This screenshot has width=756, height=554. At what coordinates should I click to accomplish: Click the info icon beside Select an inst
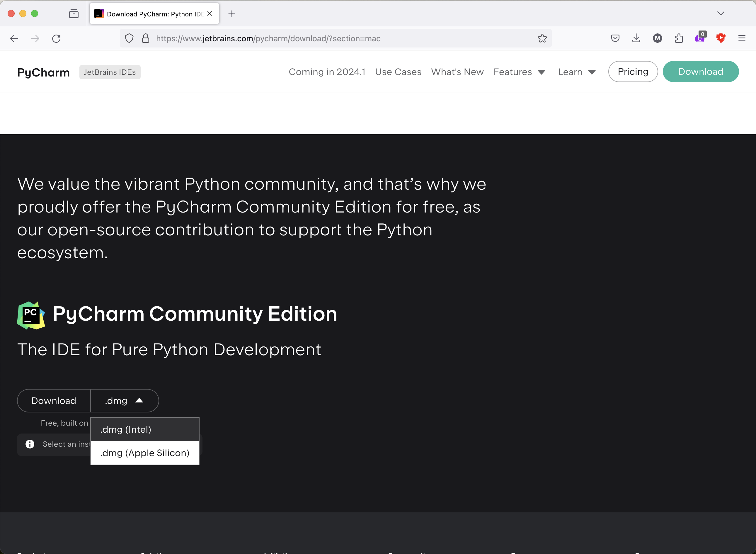click(x=30, y=444)
